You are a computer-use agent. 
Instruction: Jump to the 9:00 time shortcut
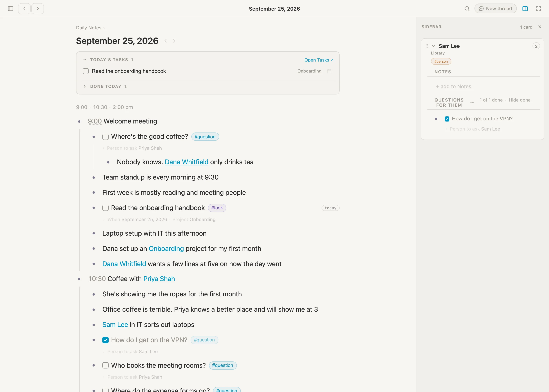pyautogui.click(x=82, y=107)
